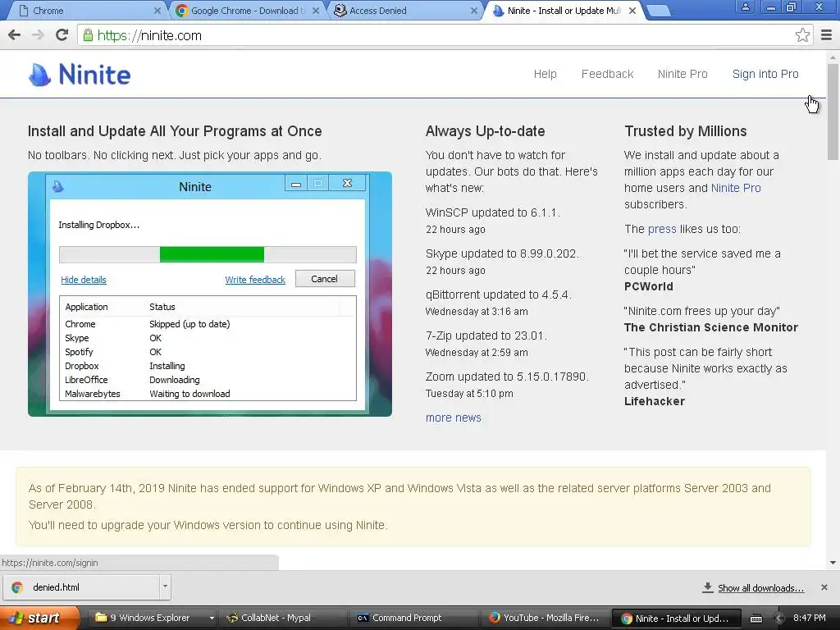Click the Lifehacker attribution text
840x630 pixels.
[654, 401]
